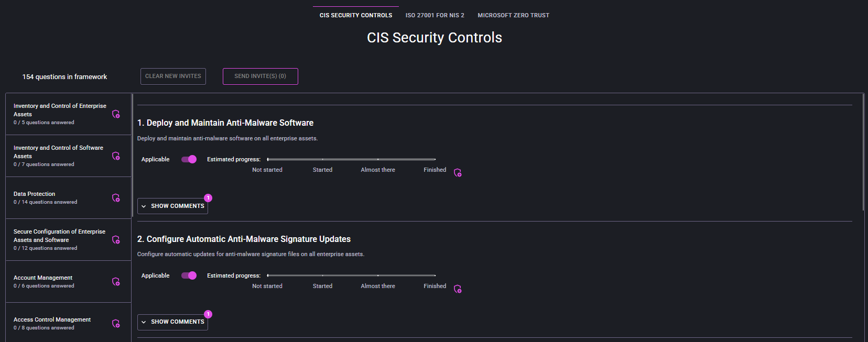The width and height of the screenshot is (868, 342).
Task: Click invite icon for Inventory and Control of Enterprise Assets
Action: coord(116,114)
